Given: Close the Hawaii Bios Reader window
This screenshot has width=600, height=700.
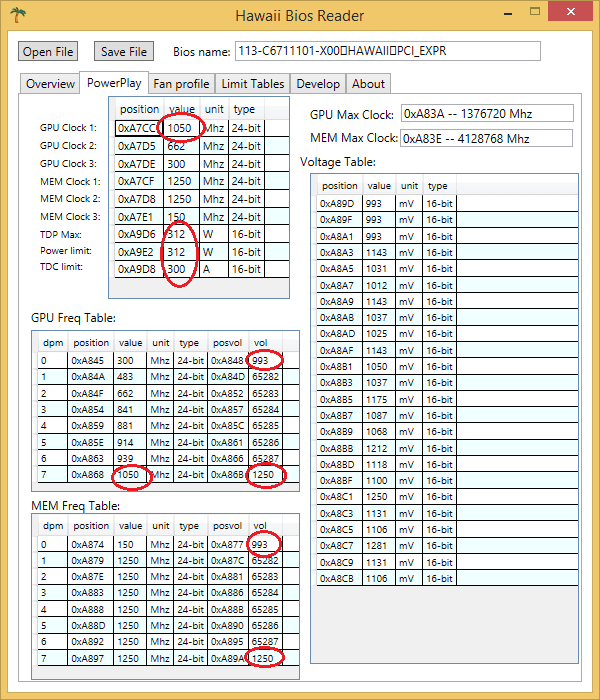Looking at the screenshot, I should (571, 12).
